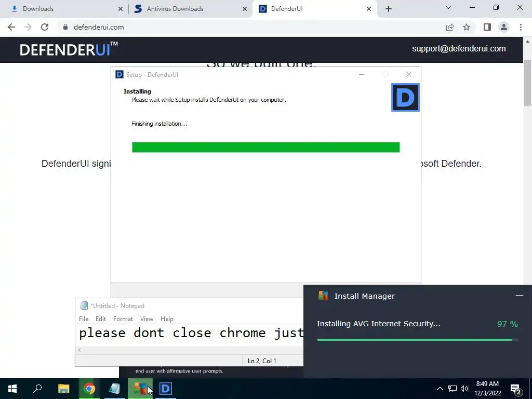
Task: Close the DefenderUI Setup window
Action: (409, 74)
